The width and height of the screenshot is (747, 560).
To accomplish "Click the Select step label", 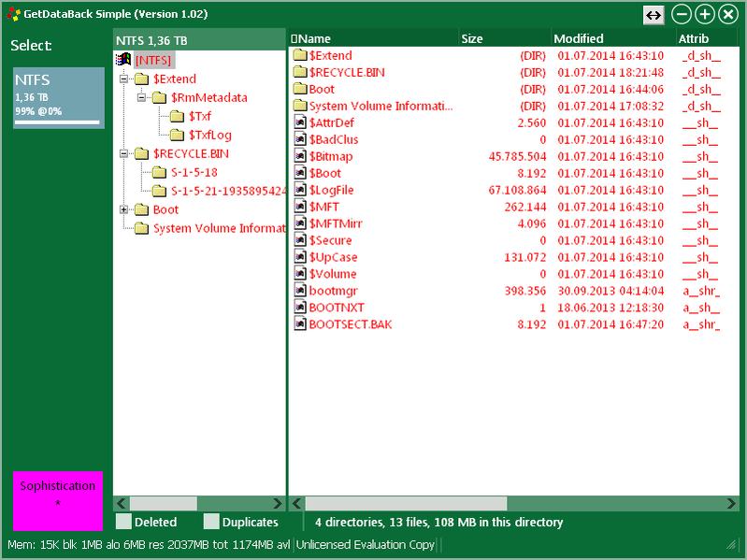I will click(x=31, y=45).
